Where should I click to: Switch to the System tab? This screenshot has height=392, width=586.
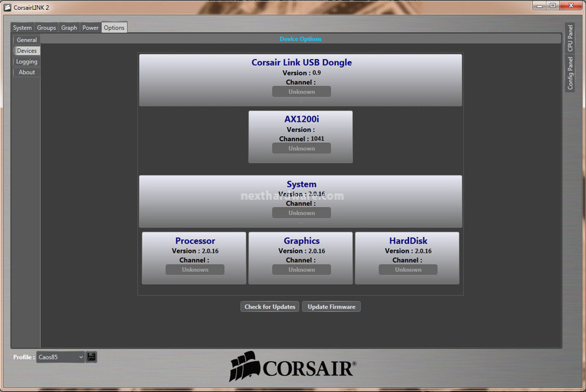coord(22,28)
